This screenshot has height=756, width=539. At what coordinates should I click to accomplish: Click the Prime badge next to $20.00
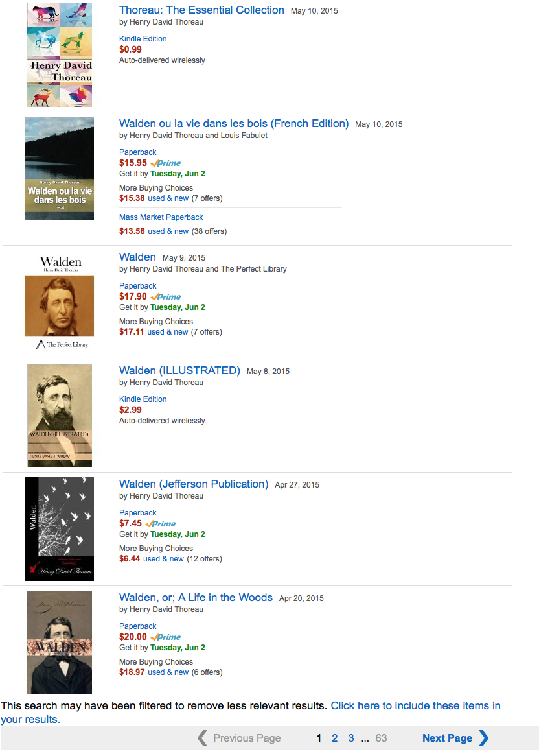point(166,637)
